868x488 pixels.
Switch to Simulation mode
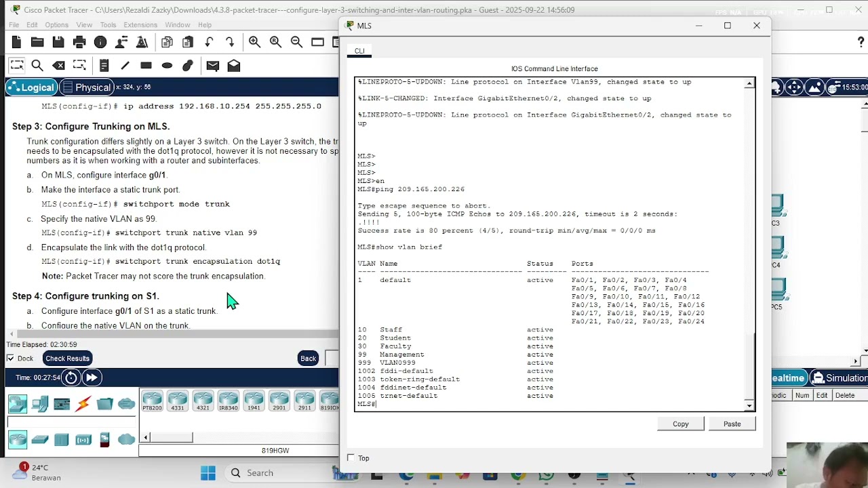click(x=838, y=378)
